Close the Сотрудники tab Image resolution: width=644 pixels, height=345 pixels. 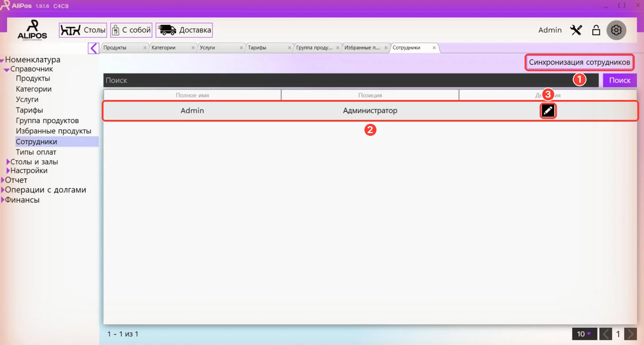pyautogui.click(x=434, y=48)
